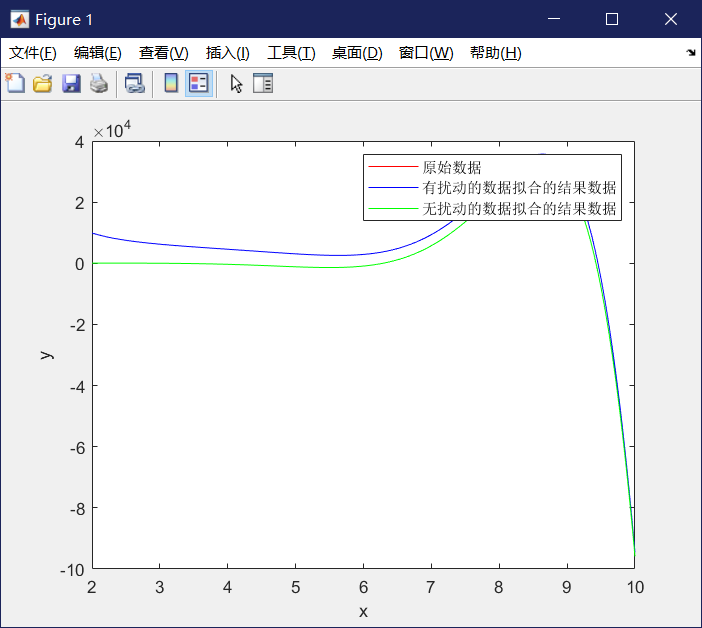Close the Figure 1 window
Image resolution: width=702 pixels, height=628 pixels.
coord(671,19)
